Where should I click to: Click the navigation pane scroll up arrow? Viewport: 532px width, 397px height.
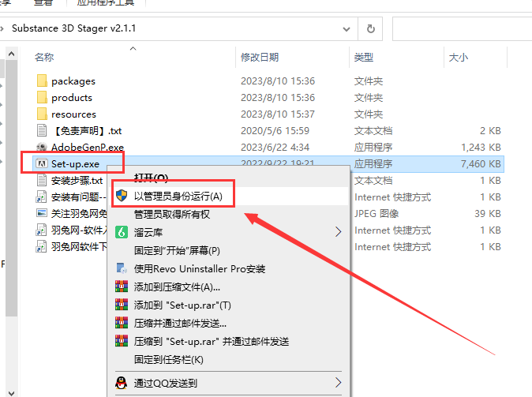(12, 54)
